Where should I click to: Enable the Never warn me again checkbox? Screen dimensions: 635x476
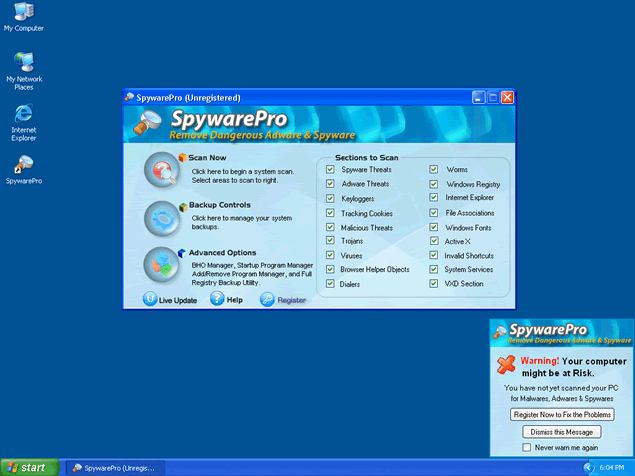pos(527,447)
